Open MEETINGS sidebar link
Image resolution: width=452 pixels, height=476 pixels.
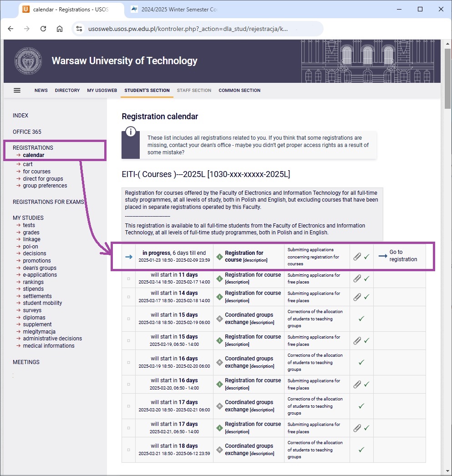(26, 362)
